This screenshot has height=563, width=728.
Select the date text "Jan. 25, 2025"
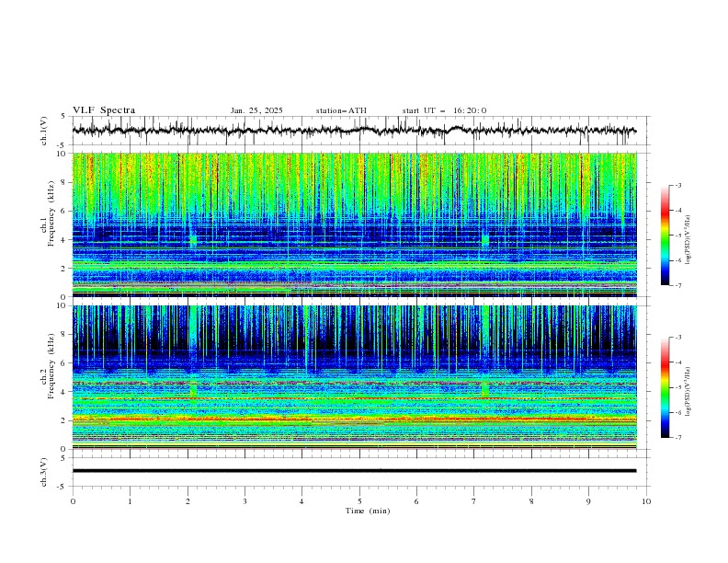(x=256, y=110)
